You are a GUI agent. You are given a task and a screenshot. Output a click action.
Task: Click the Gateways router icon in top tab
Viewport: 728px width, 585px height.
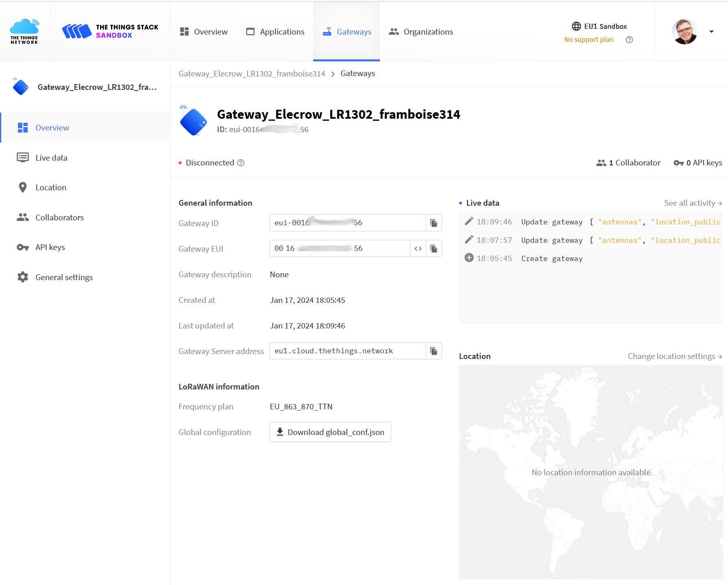click(327, 32)
